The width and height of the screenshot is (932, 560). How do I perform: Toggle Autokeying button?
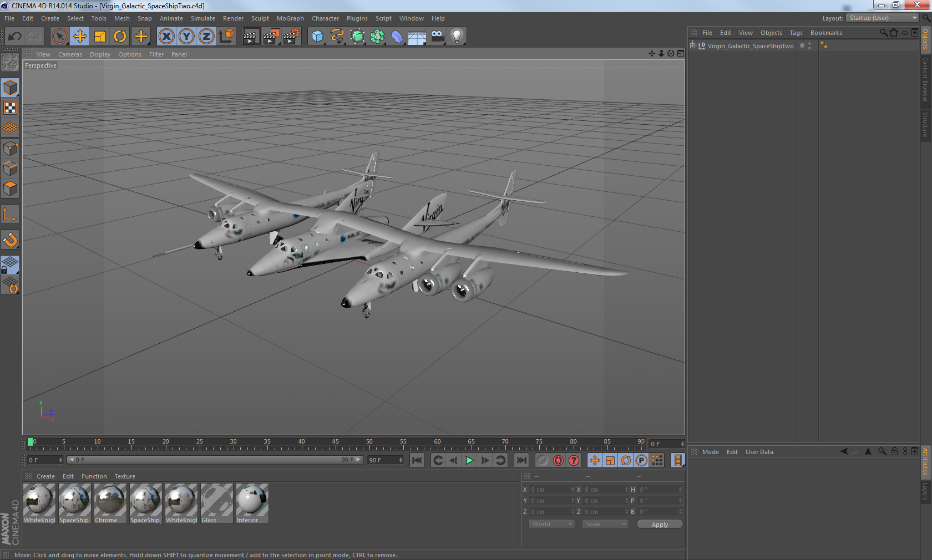558,460
